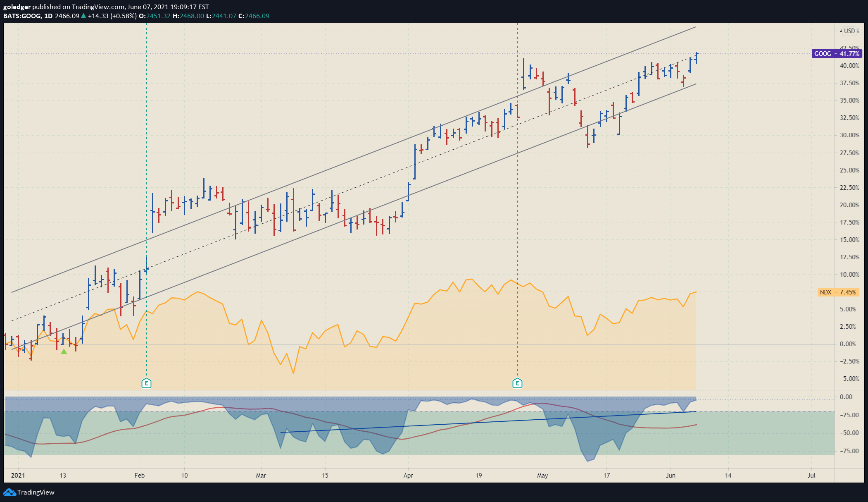Image resolution: width=868 pixels, height=502 pixels.
Task: Click the orange NDX 7.45% label
Action: (x=838, y=292)
